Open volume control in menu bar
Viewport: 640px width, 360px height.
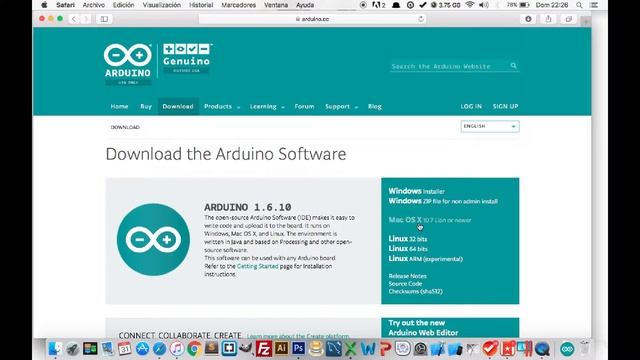click(484, 5)
